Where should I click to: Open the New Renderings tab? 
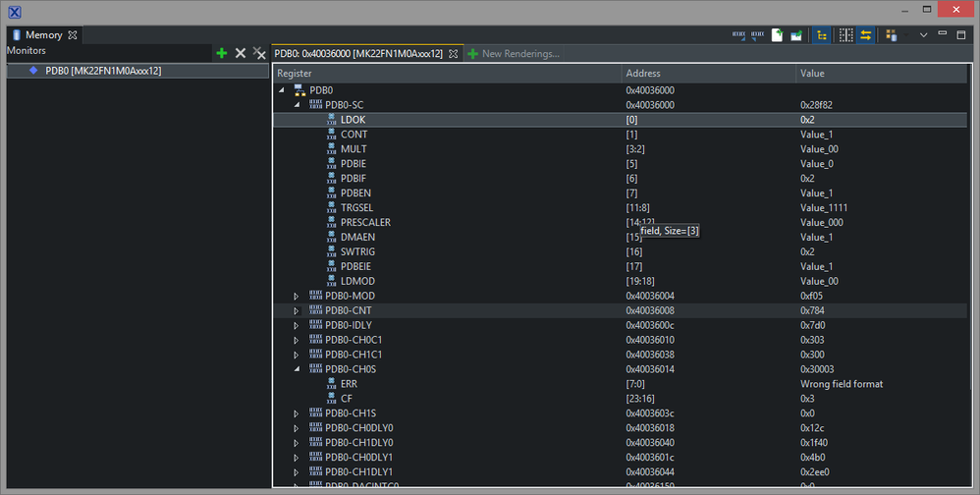[514, 54]
